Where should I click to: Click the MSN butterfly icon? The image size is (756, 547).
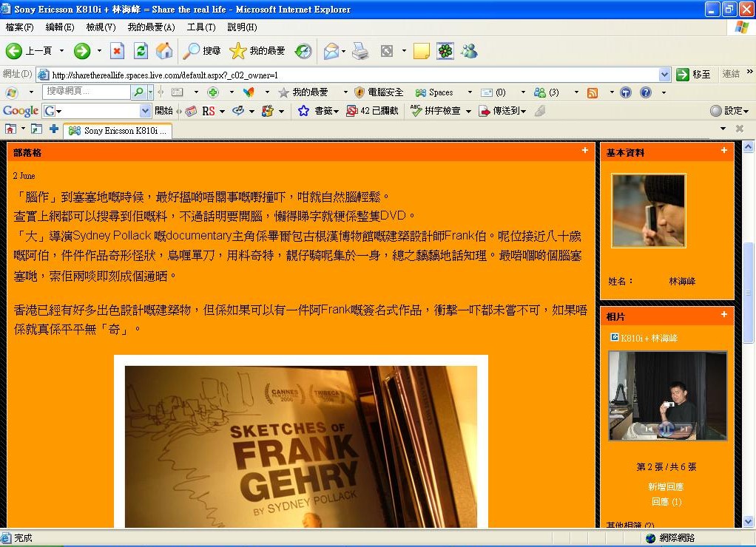pos(249,92)
